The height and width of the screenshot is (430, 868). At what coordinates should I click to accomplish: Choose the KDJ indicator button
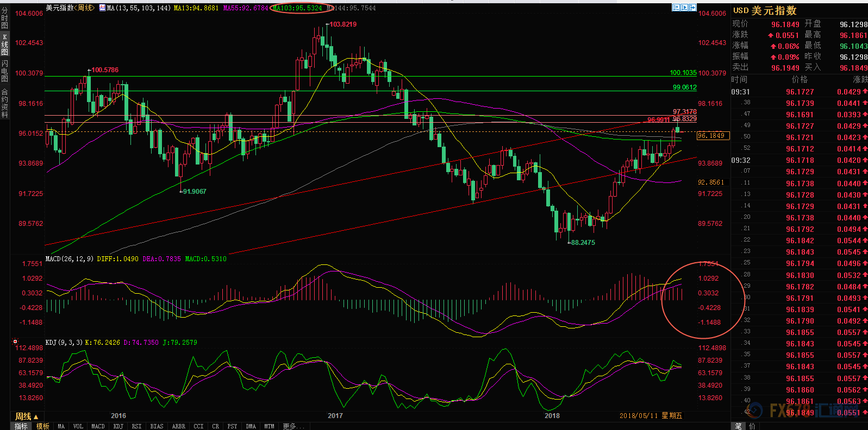coord(118,426)
